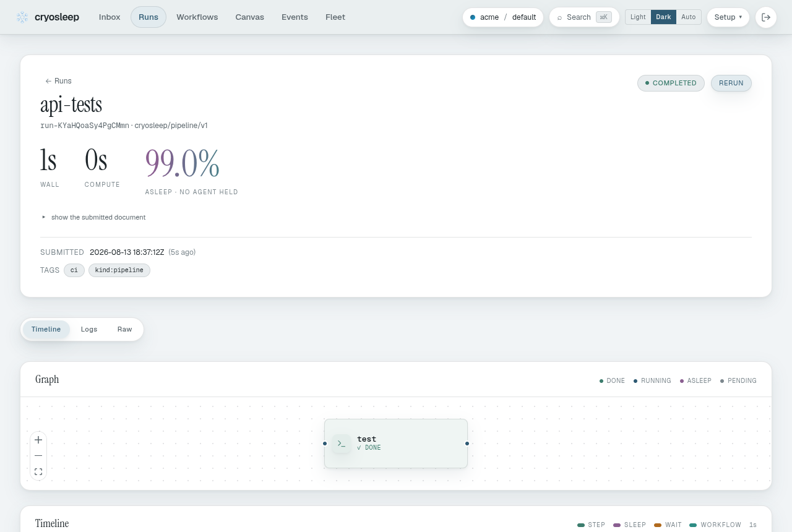Screen dimensions: 792x532
Task: Switch theme to Light
Action: pos(638,17)
